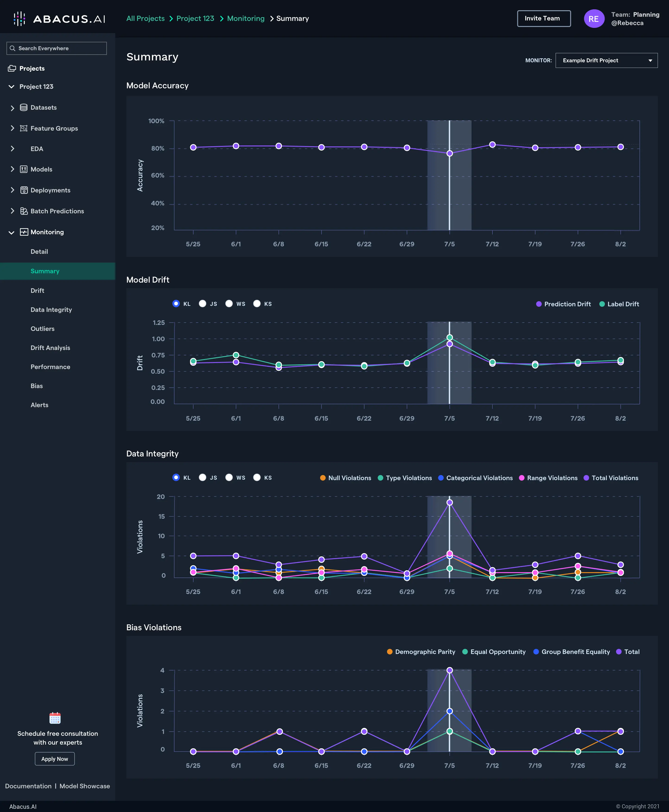The height and width of the screenshot is (812, 669).
Task: Select WS radio in Data Integrity
Action: click(229, 477)
